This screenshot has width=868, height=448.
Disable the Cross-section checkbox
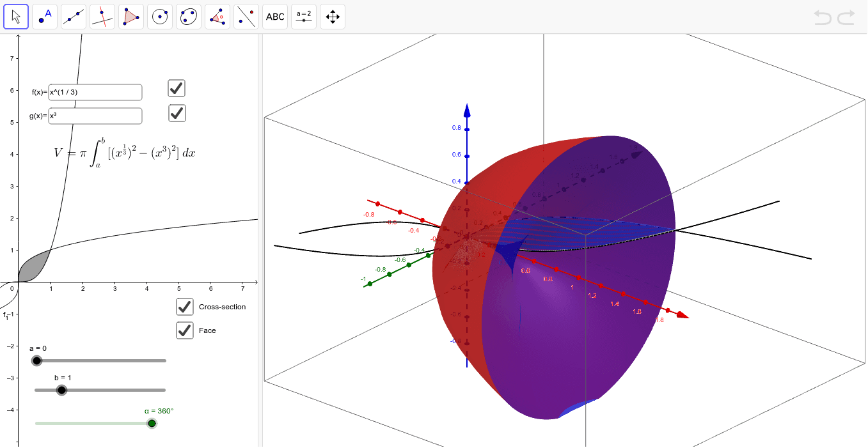point(184,307)
